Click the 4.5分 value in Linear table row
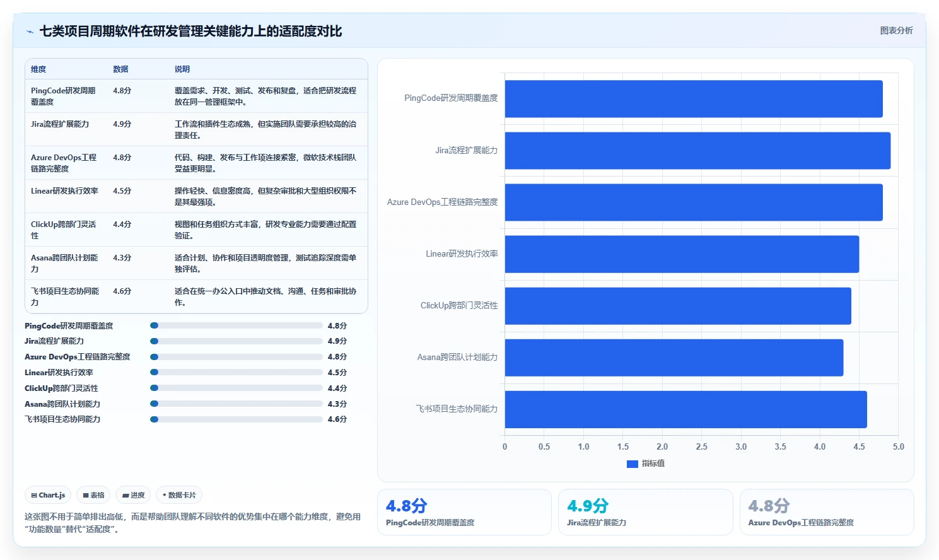The image size is (939, 560). [122, 191]
